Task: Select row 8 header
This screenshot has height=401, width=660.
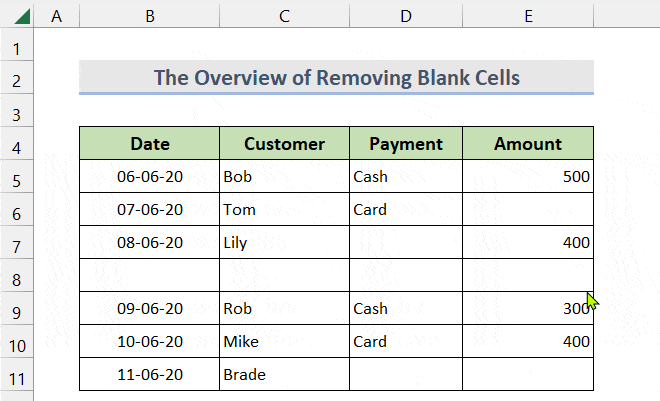Action: 17,275
